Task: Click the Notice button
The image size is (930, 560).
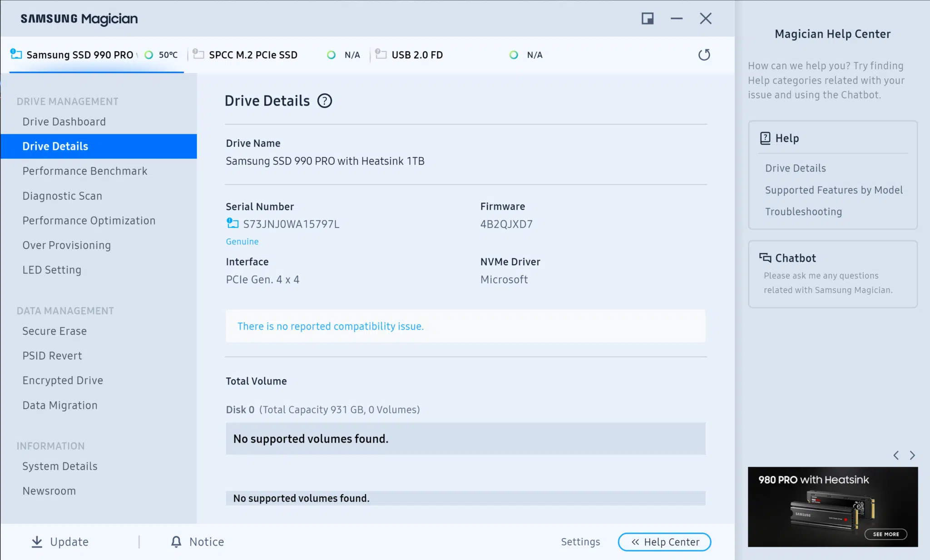Action: pyautogui.click(x=198, y=542)
